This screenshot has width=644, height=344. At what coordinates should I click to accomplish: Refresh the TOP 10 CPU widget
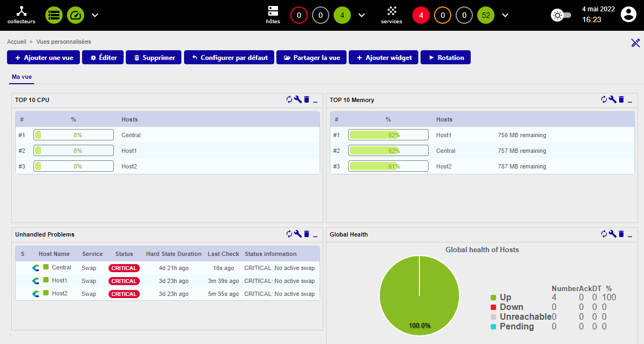(x=289, y=99)
